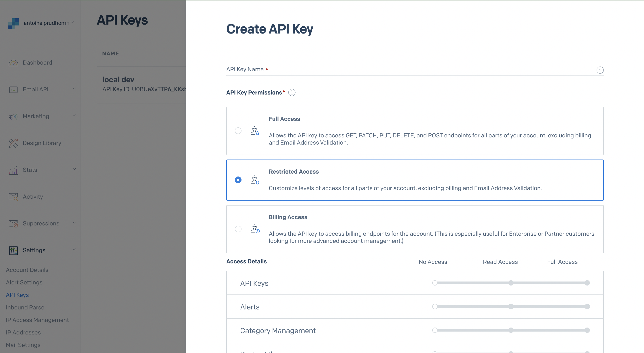The height and width of the screenshot is (353, 644).
Task: Click the SendGrid logo icon
Action: coord(13,23)
